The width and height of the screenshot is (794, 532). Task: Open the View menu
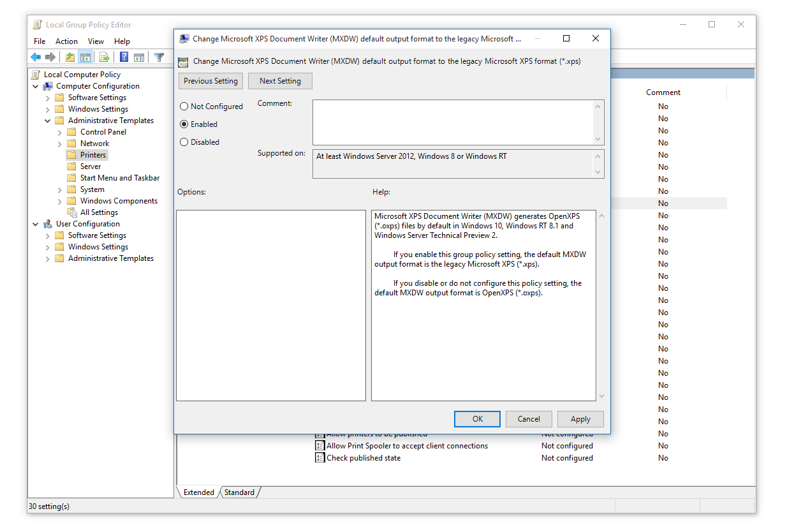96,41
